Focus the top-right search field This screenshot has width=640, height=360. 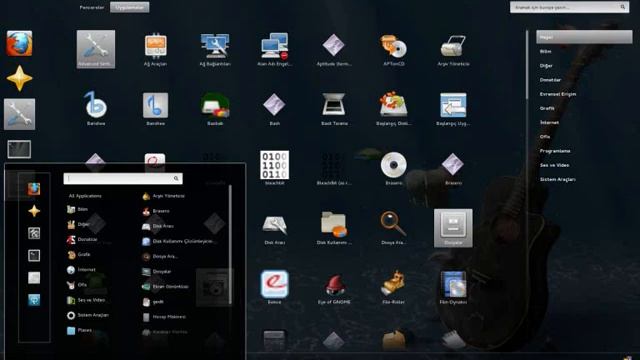[569, 7]
